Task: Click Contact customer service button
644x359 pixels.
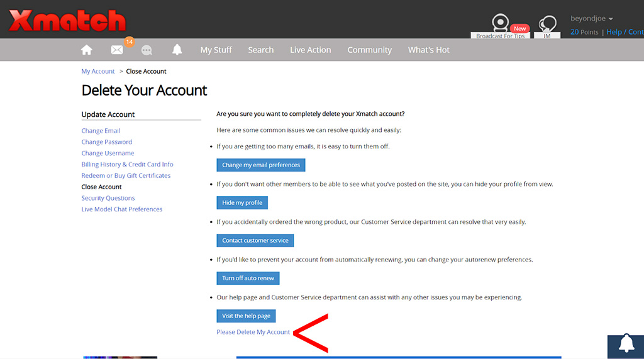Action: 255,240
